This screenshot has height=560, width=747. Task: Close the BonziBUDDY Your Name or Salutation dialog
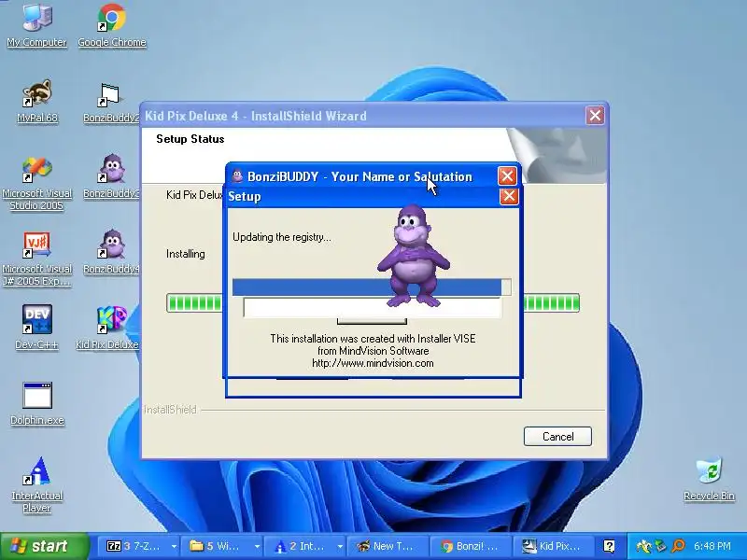(507, 175)
